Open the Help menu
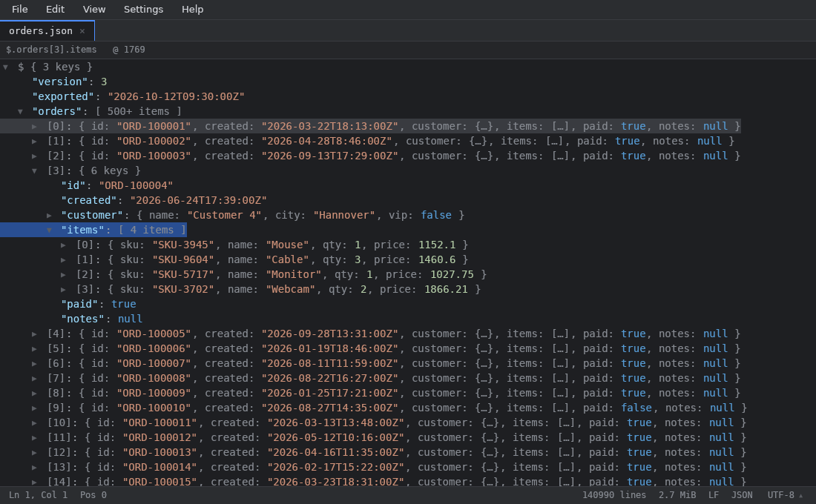The image size is (816, 504). (x=193, y=10)
